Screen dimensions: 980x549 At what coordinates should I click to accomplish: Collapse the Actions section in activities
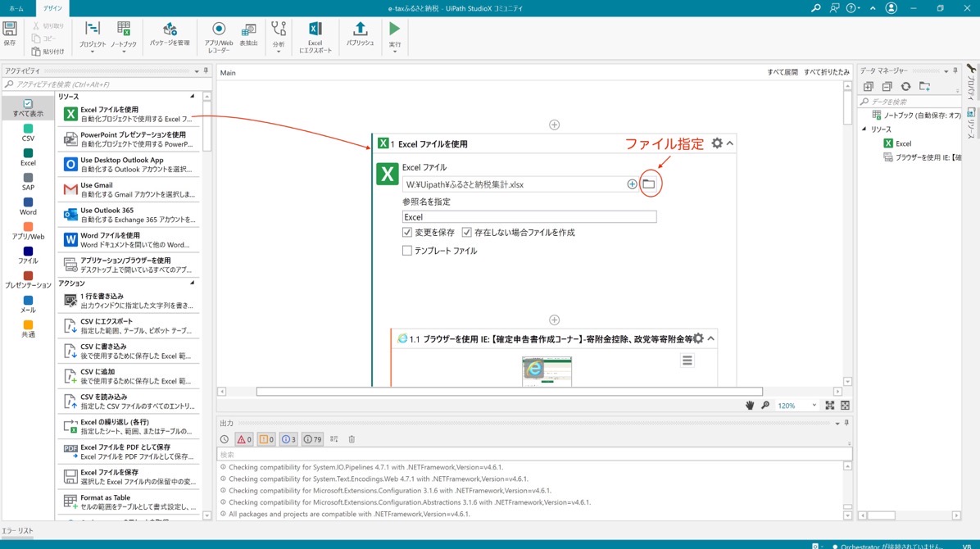[x=192, y=283]
